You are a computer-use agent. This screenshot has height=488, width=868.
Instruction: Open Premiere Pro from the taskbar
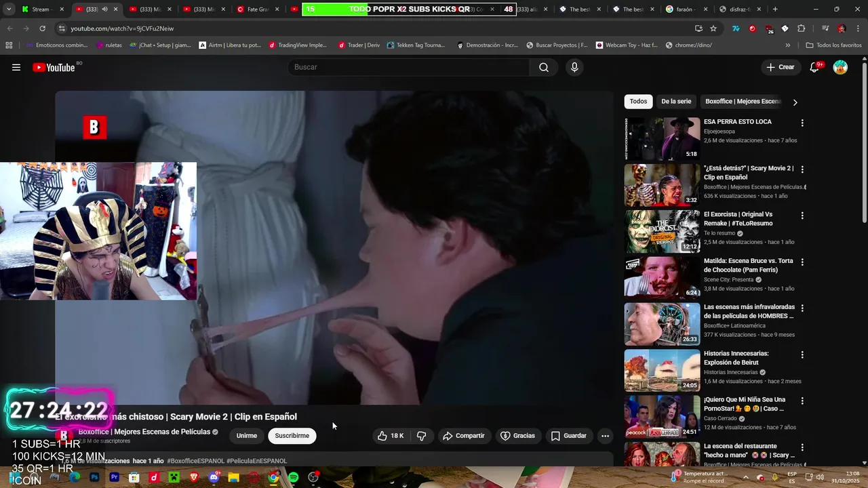pyautogui.click(x=114, y=477)
